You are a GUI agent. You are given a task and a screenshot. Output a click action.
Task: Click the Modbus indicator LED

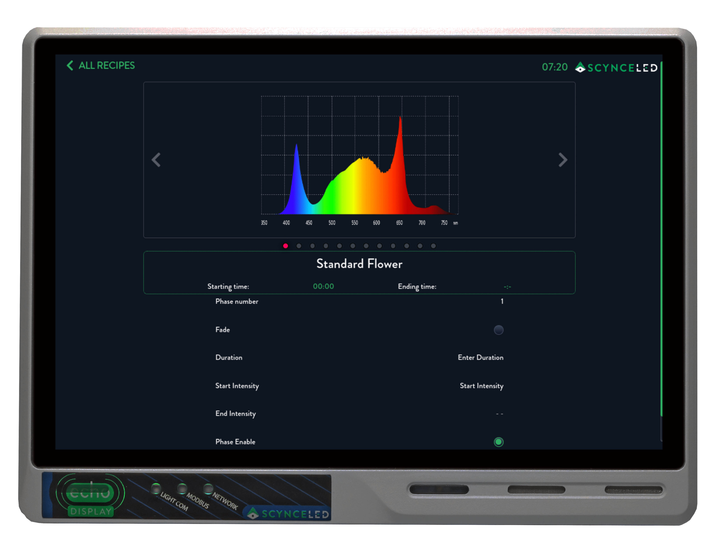coord(182,489)
